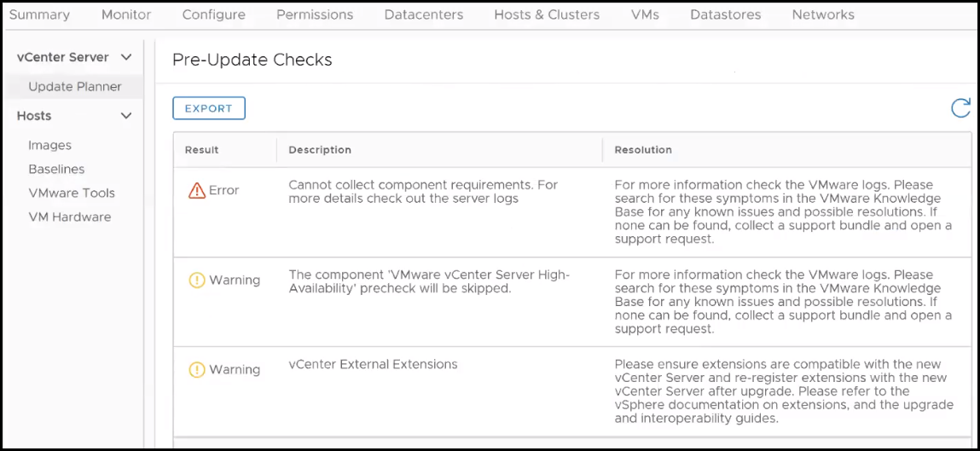
Task: Collapse the Hosts section chevron
Action: click(126, 116)
